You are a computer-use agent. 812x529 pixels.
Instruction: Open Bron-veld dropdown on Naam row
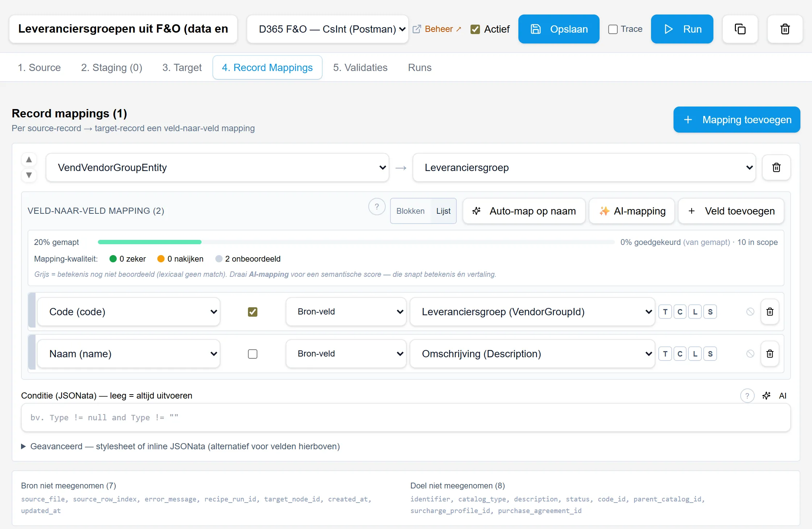346,354
